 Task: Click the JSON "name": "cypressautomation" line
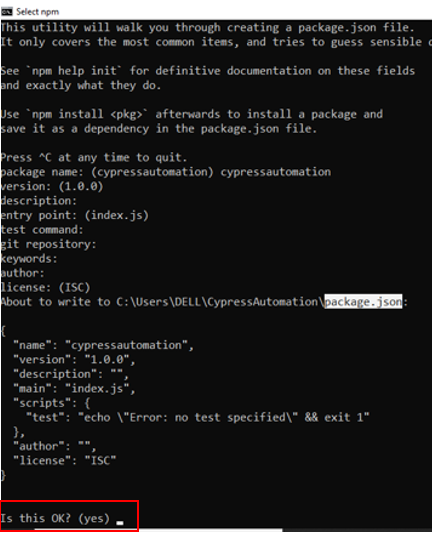coord(103,345)
